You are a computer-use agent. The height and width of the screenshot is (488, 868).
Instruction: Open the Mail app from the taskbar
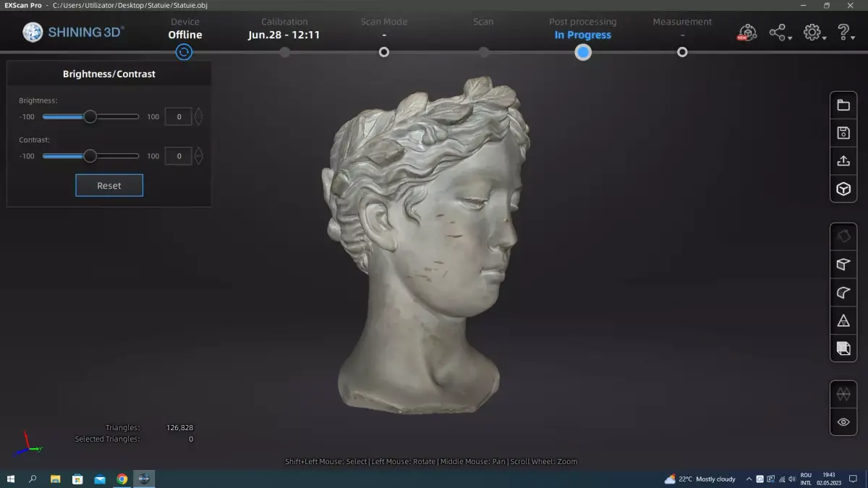[100, 479]
